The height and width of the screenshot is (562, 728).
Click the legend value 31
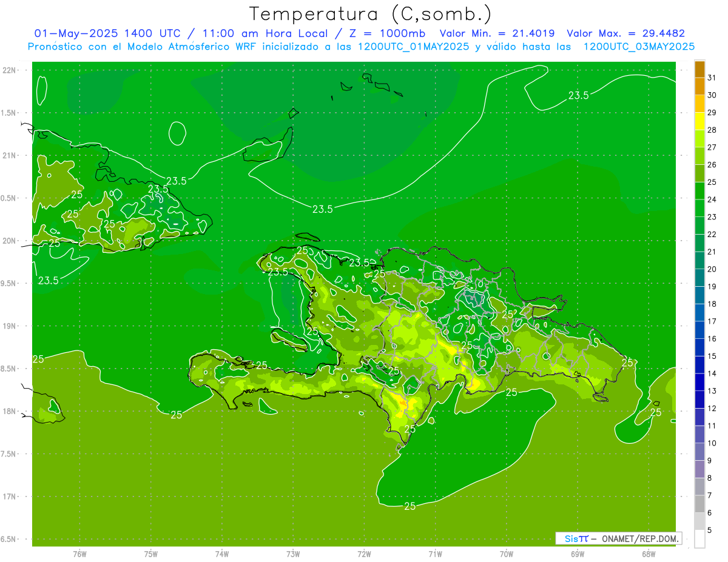click(x=712, y=78)
